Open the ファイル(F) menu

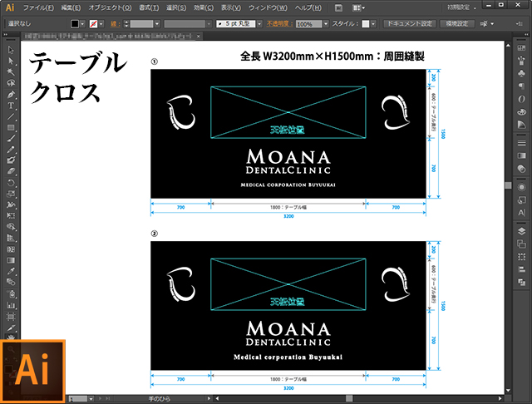pos(38,7)
